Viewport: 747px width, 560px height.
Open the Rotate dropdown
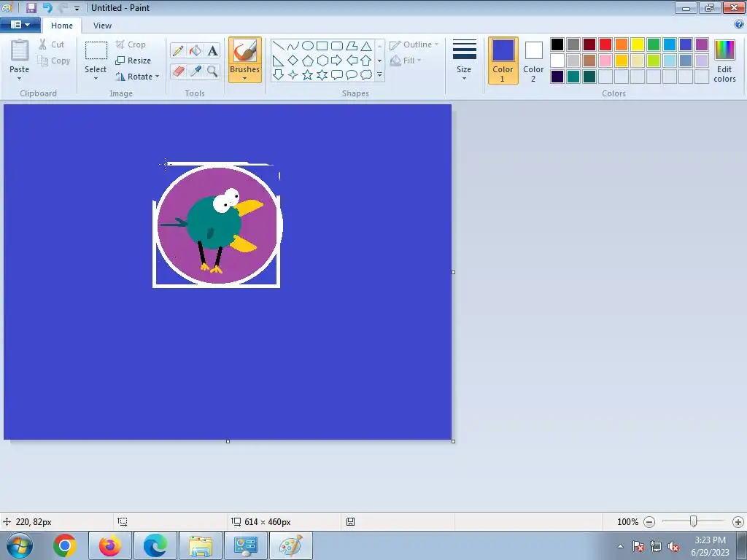click(x=137, y=76)
